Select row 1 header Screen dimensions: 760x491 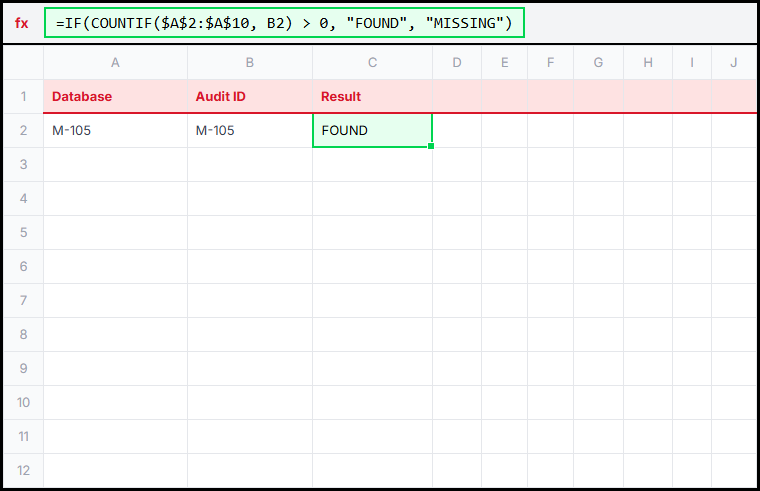tap(23, 97)
